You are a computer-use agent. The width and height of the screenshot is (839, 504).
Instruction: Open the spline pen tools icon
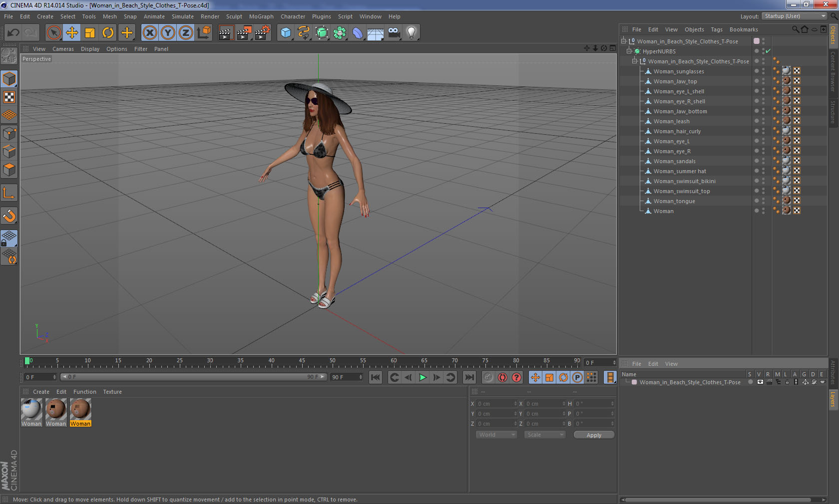[304, 33]
